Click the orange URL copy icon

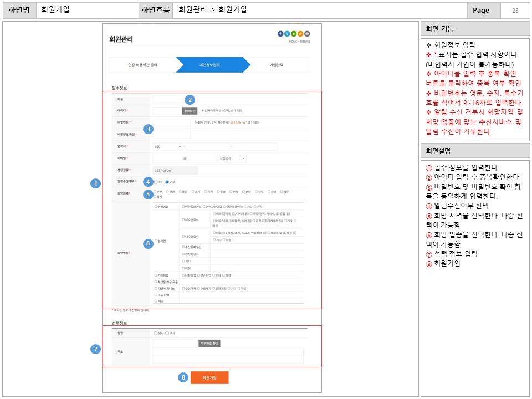click(x=300, y=33)
